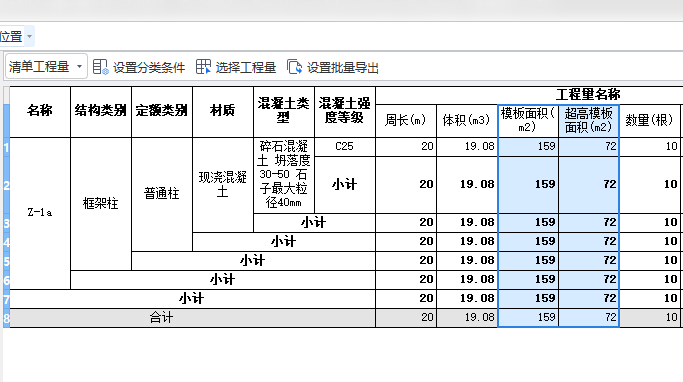The height and width of the screenshot is (382, 683).
Task: Click 超高模板面积 value 72 in row 1
Action: tap(589, 147)
